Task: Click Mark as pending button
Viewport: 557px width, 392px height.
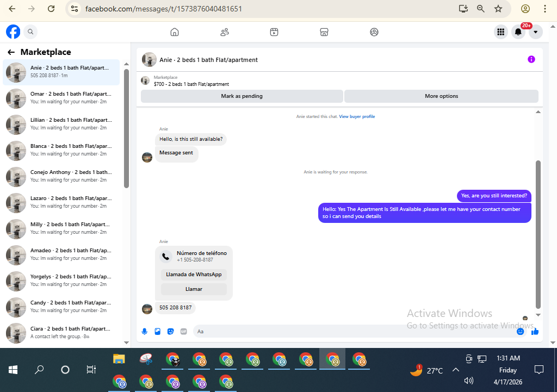Action: [242, 96]
